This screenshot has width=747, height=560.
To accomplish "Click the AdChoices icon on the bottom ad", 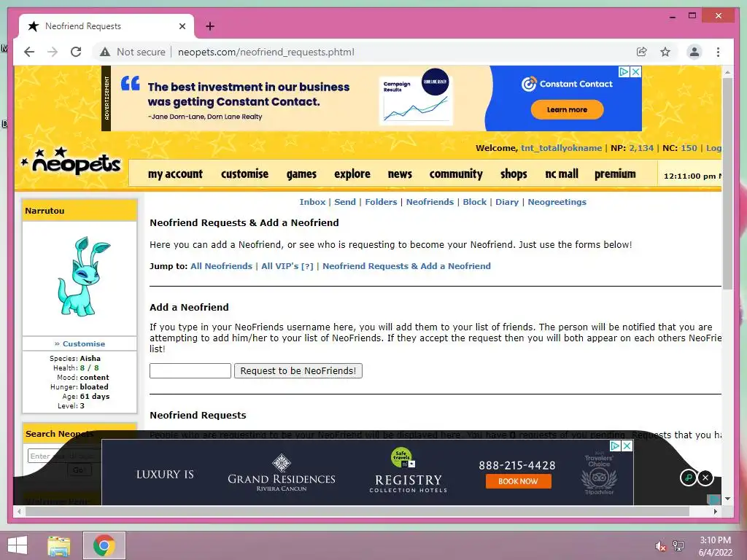I will point(616,446).
